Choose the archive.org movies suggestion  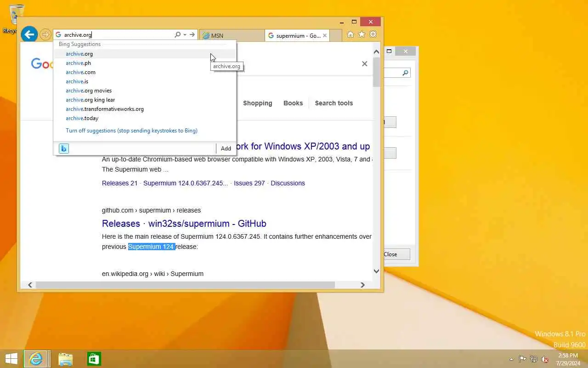pos(145,91)
